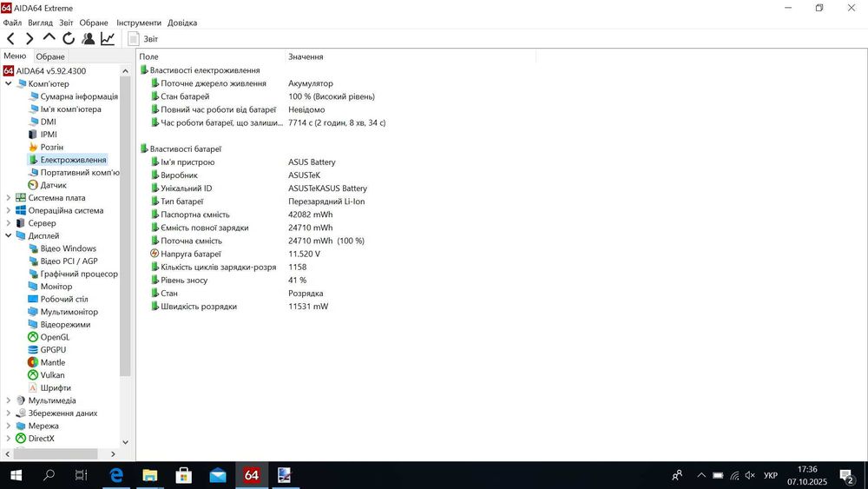Screen dimensions: 868x489
Task: Select the Електроживлення tree item
Action: 68,160
